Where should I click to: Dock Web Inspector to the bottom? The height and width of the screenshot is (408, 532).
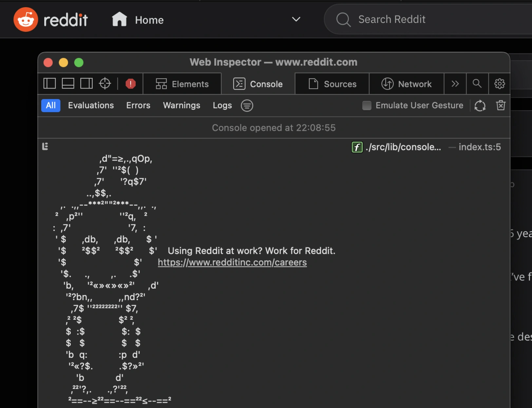68,84
